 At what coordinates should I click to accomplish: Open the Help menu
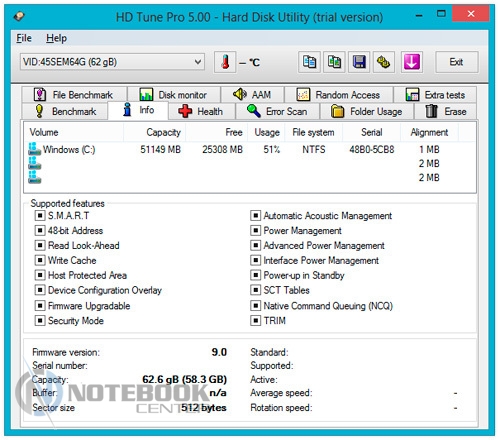56,38
